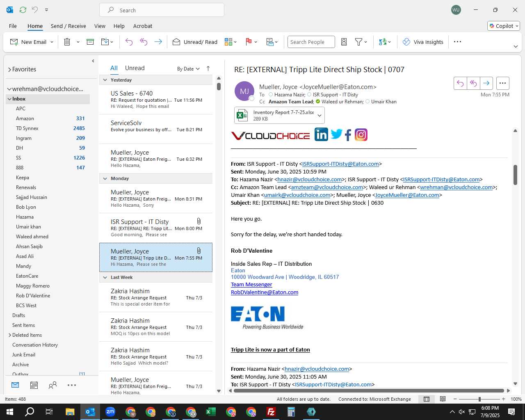This screenshot has height=420, width=525.
Task: Click the zoom out minus button
Action: point(455,399)
